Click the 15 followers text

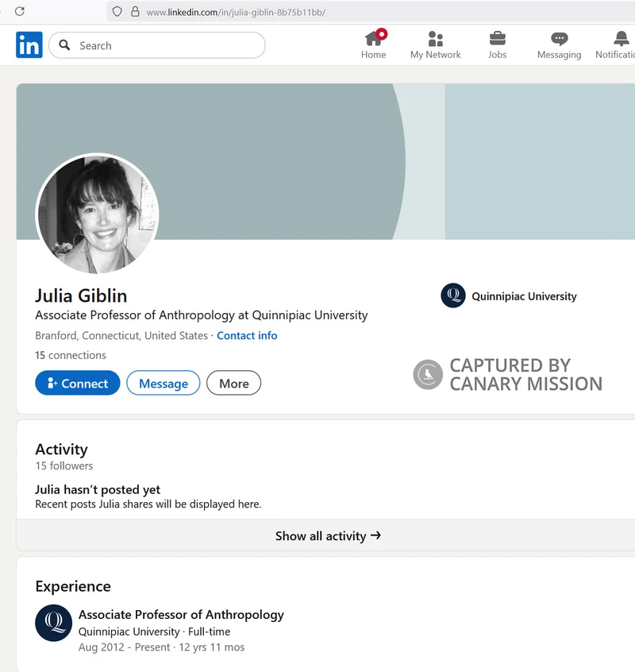tap(63, 465)
